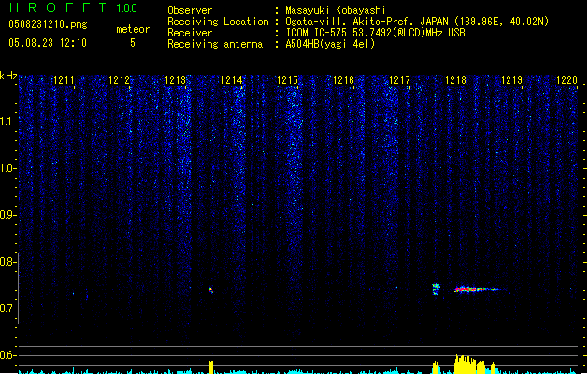Click the Receiver label
Screen dimensions: 588x374
(190, 33)
